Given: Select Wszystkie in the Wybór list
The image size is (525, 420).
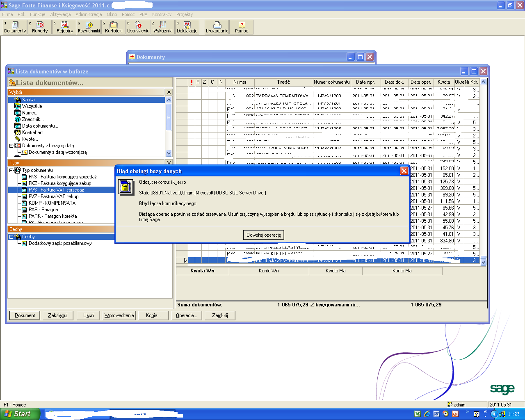Looking at the screenshot, I should (x=32, y=106).
